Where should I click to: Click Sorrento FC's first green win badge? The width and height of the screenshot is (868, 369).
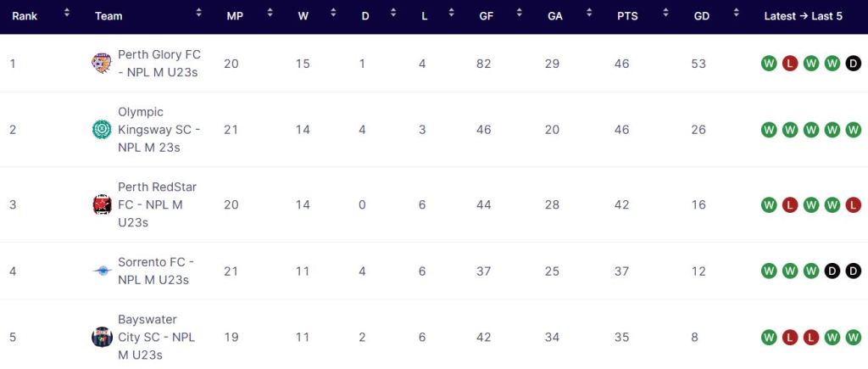(x=769, y=271)
